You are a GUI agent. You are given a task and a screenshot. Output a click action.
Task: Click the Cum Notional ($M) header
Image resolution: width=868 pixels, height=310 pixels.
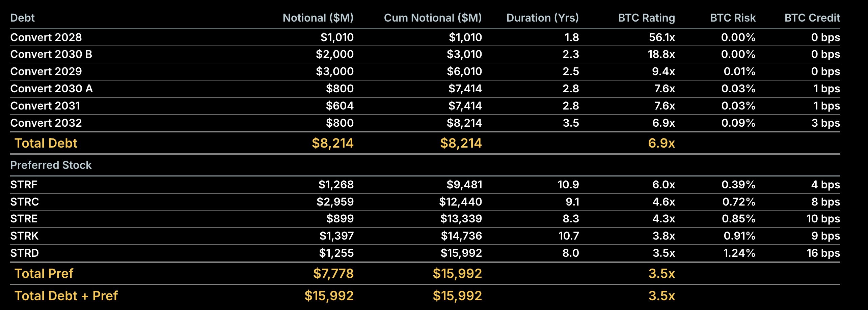433,18
